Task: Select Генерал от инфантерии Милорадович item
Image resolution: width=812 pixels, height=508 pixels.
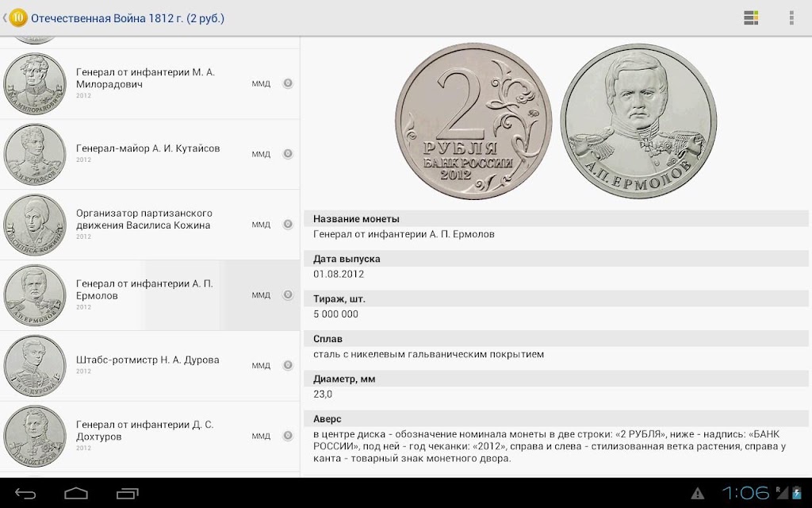Action: [x=150, y=84]
